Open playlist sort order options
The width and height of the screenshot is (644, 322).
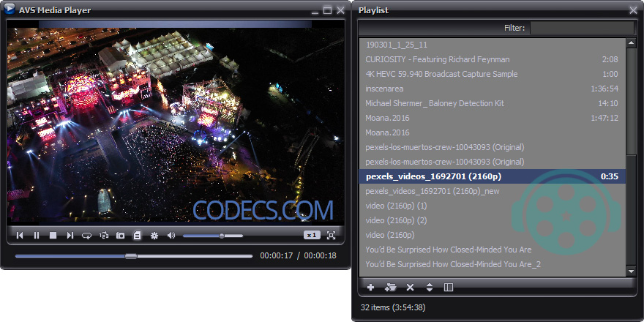coord(429,288)
